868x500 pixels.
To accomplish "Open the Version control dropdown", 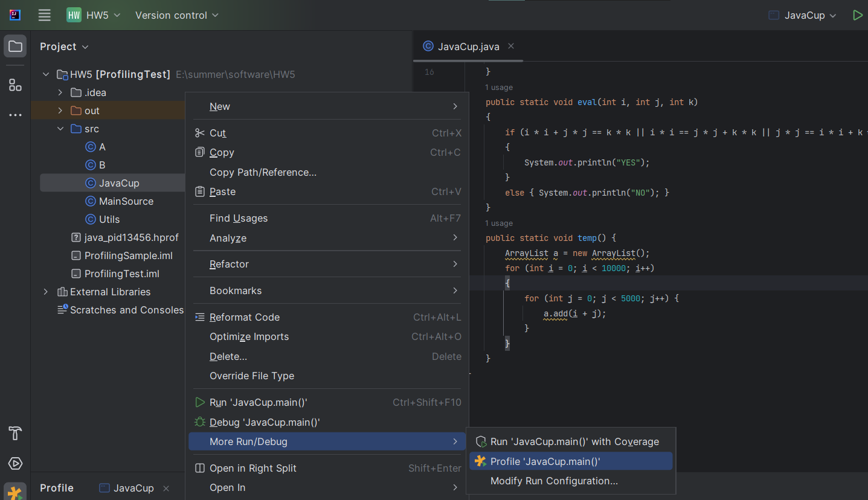I will [x=176, y=15].
